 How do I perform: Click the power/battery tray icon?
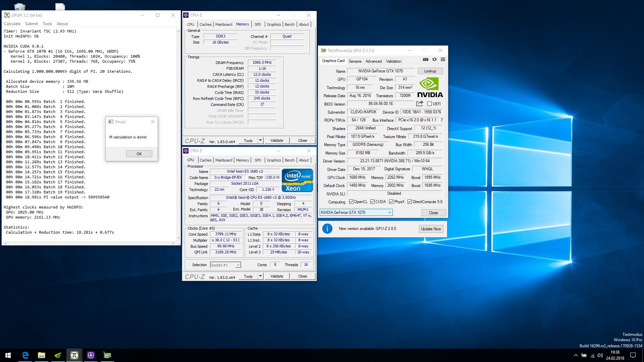pyautogui.click(x=584, y=355)
